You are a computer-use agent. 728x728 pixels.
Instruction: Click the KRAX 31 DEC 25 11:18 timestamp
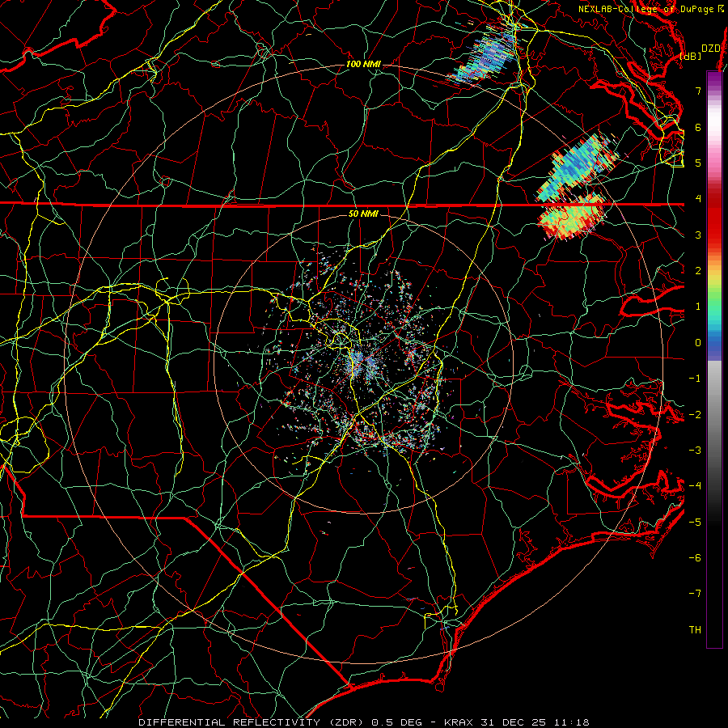tap(517, 722)
